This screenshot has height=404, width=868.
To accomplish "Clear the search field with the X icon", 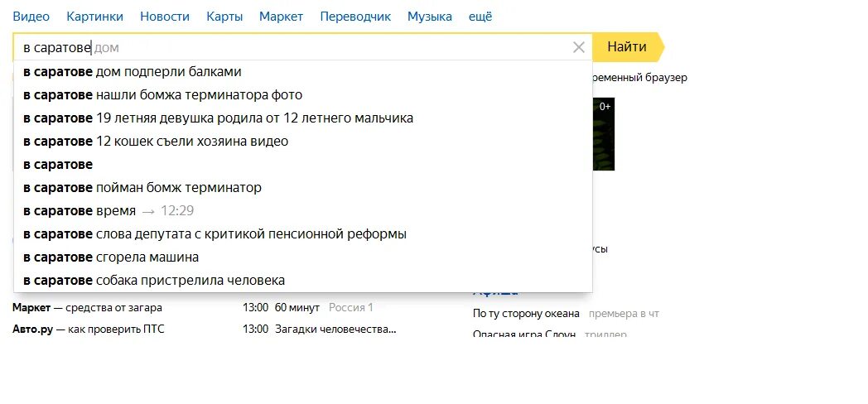I will 578,47.
